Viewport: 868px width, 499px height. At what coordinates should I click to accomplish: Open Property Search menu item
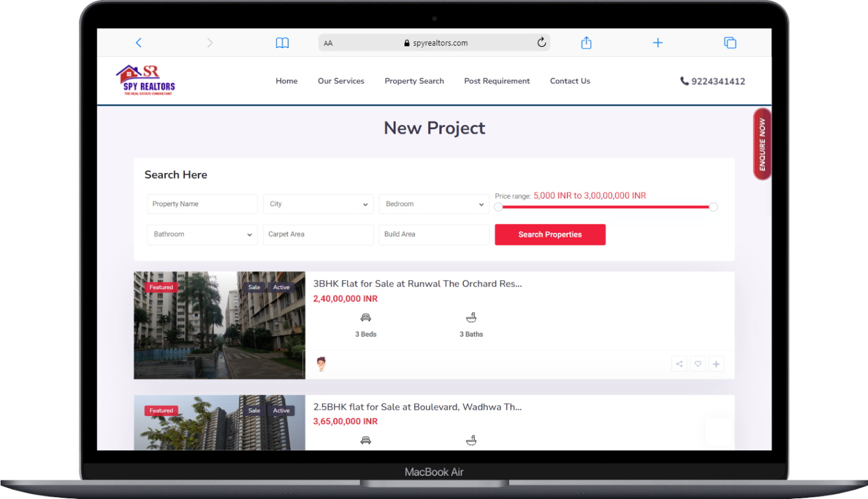pos(414,81)
